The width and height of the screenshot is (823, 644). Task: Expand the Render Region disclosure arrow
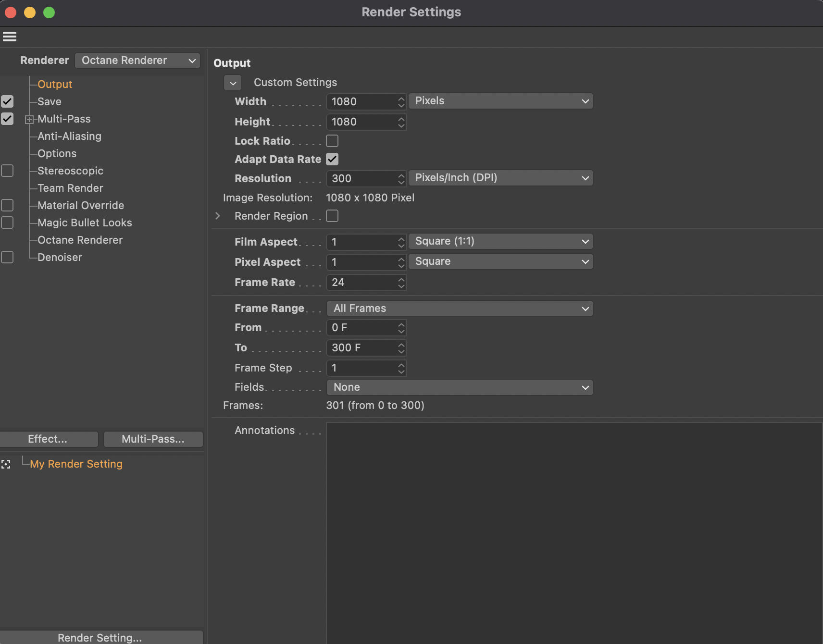tap(218, 216)
